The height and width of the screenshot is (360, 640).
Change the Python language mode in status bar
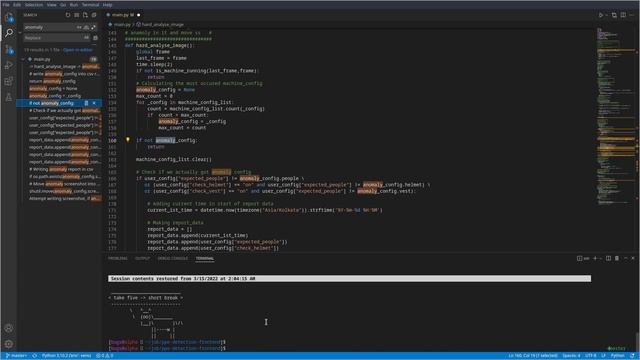618,356
